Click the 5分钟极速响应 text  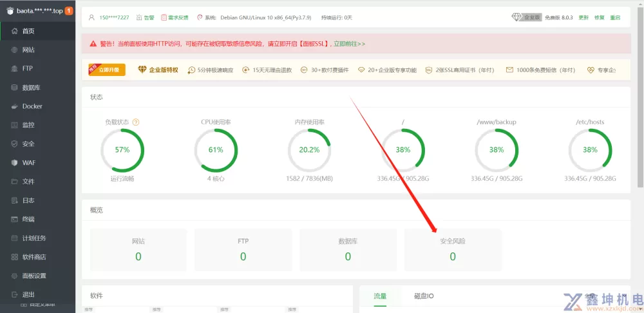pyautogui.click(x=215, y=70)
